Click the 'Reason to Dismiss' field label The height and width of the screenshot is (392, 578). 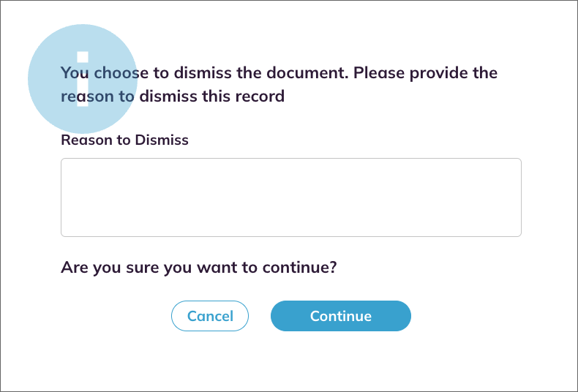pos(124,140)
